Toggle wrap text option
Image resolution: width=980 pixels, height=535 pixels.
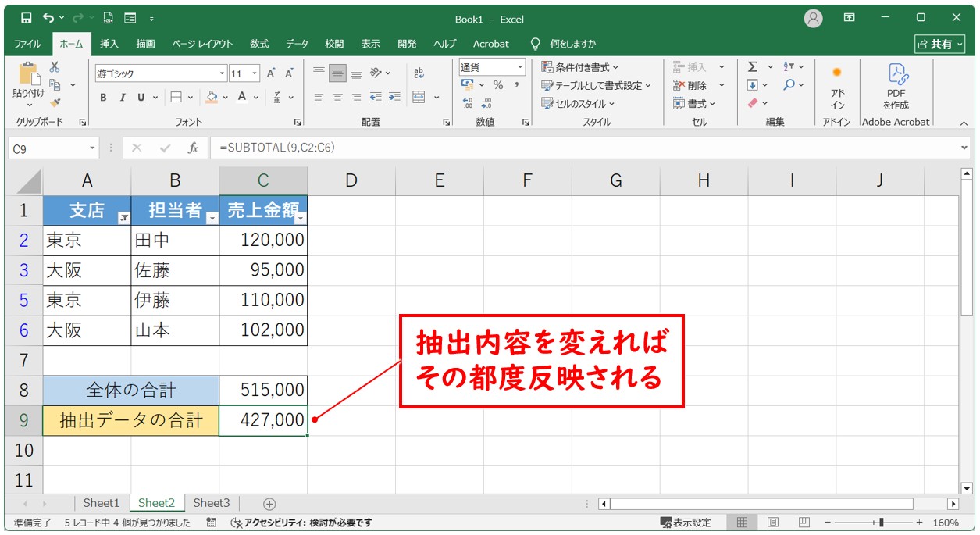(x=419, y=73)
